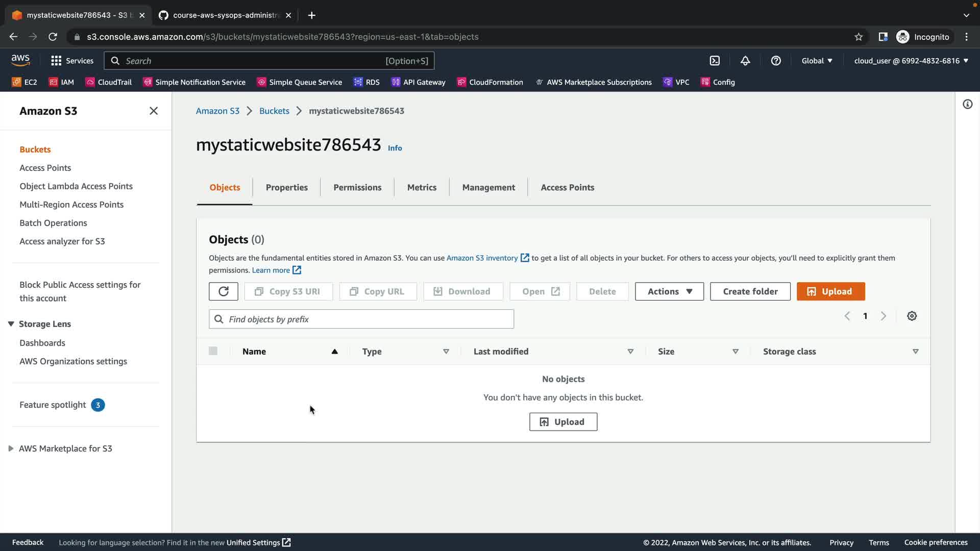Click the EC2 bookmark shortcut
This screenshot has height=551, width=980.
[x=24, y=82]
